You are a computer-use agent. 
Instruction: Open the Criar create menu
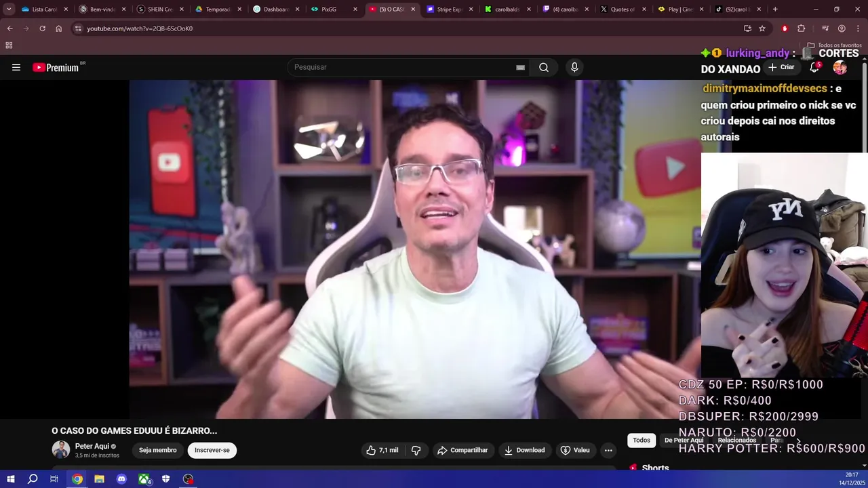coord(781,67)
